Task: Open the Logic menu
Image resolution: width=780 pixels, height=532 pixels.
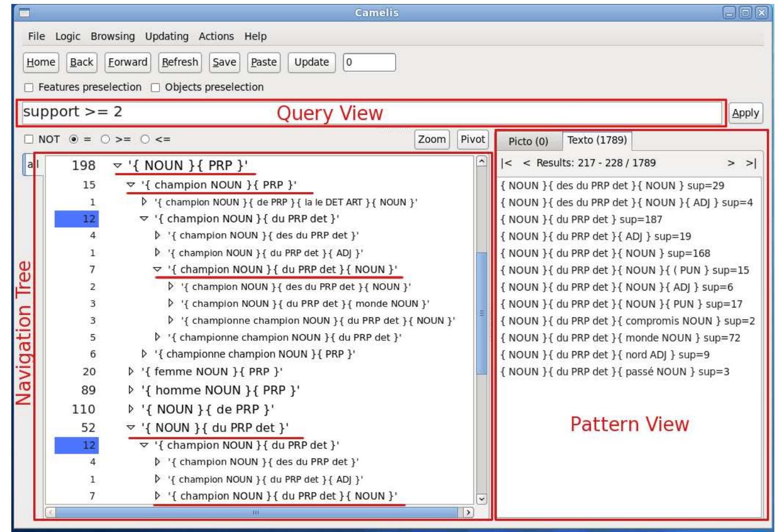Action: pos(68,36)
